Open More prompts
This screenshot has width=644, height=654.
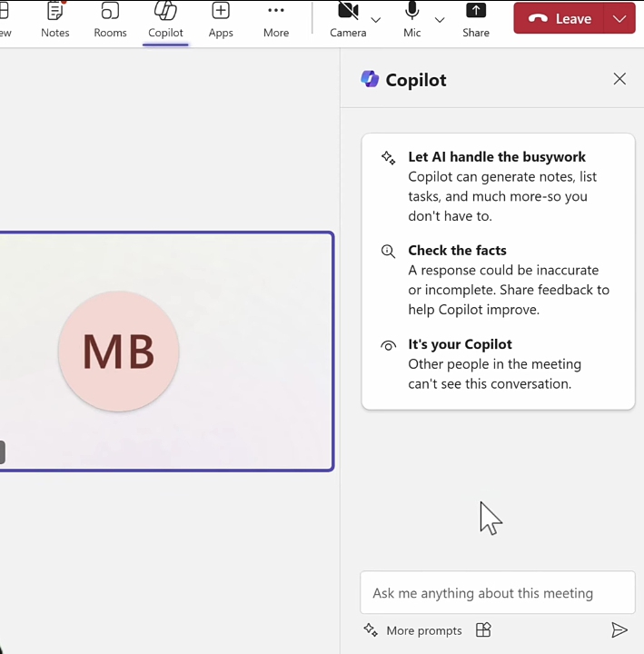pos(413,630)
